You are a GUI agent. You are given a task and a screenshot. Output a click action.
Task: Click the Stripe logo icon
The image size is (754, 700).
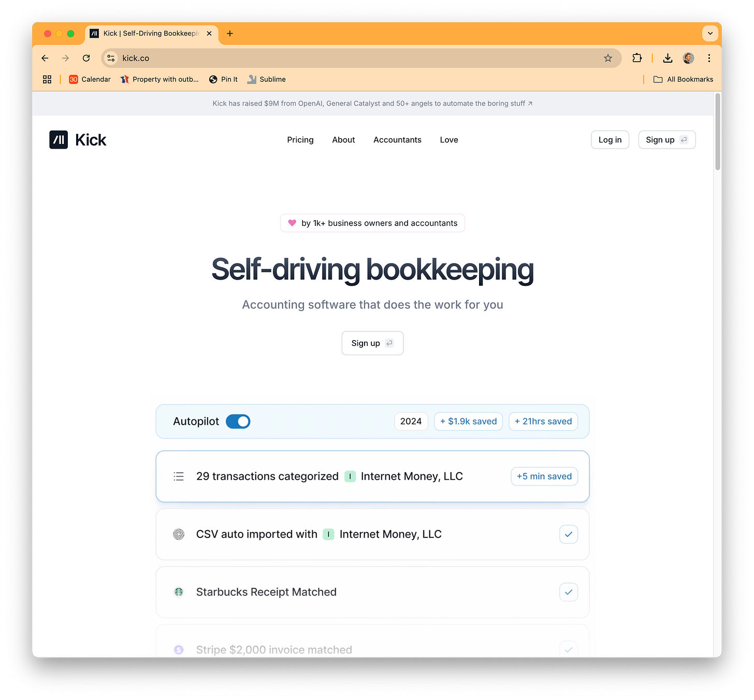(179, 650)
